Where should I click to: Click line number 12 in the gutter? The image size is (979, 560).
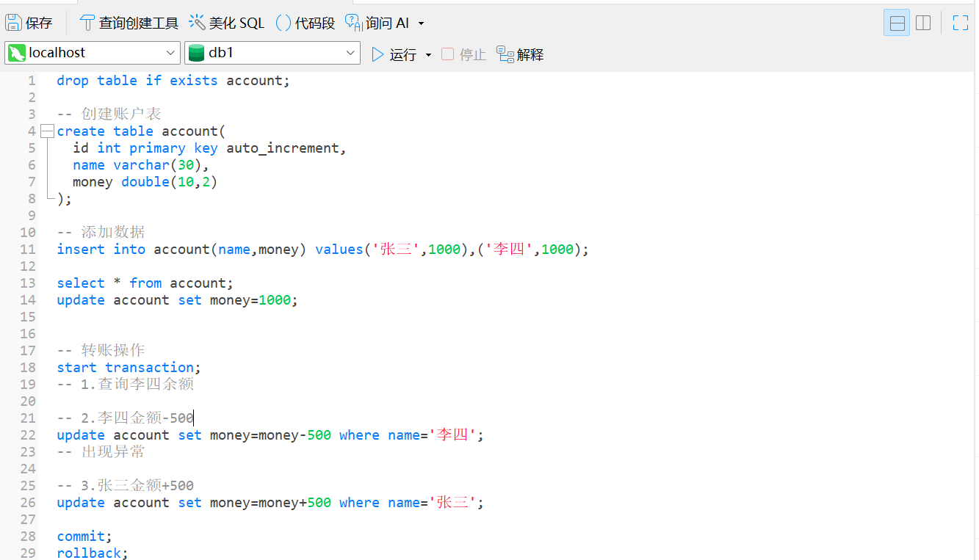[x=28, y=266]
